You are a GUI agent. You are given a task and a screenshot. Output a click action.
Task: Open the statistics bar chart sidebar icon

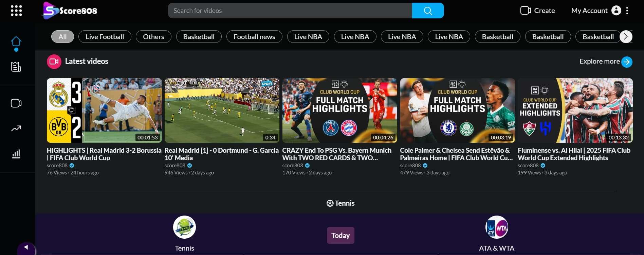click(16, 154)
